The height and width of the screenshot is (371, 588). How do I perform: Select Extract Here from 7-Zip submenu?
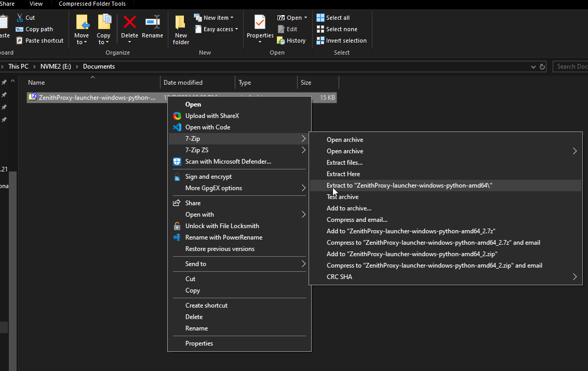[x=343, y=174]
